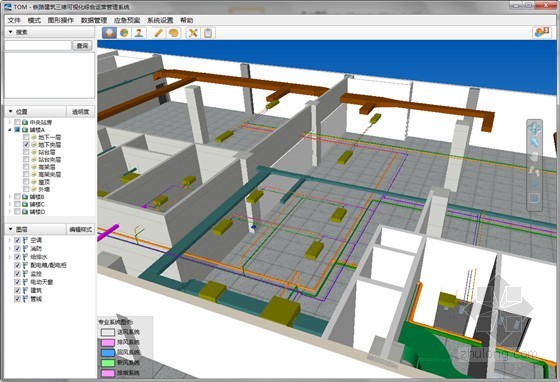The height and width of the screenshot is (382, 560).
Task: Click the clipboard toolbar icon
Action: point(208,33)
